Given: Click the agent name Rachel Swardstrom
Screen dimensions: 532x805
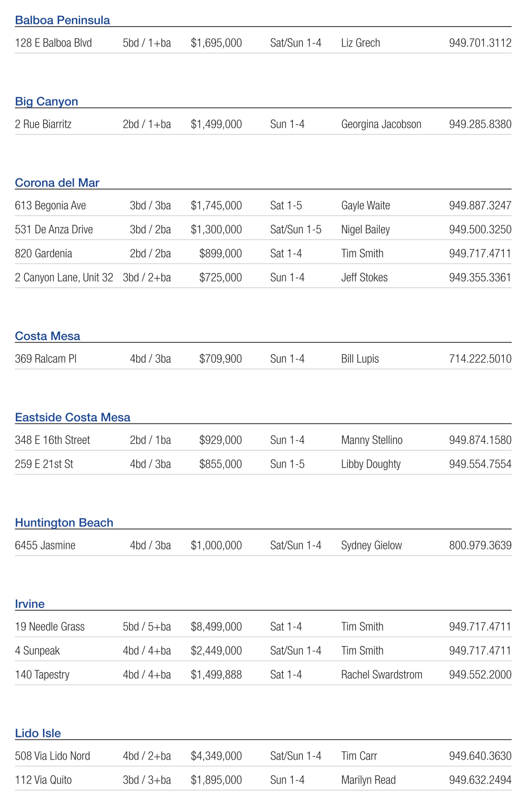Looking at the screenshot, I should [x=382, y=675].
